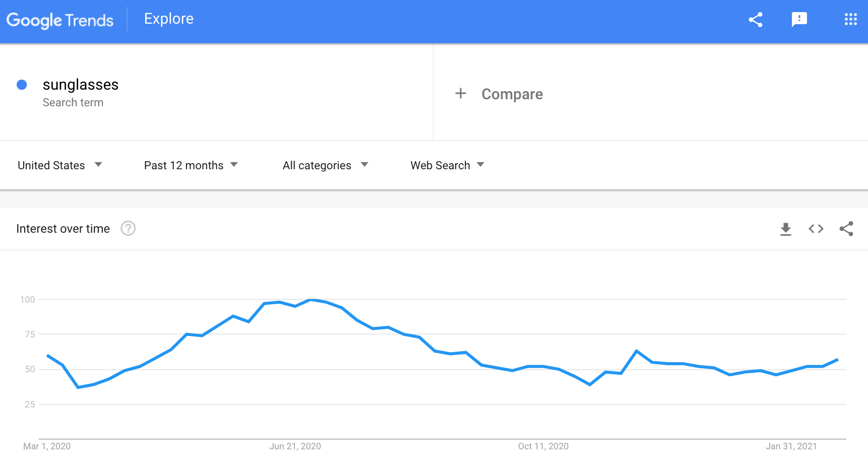Click the Google Trends logo
The height and width of the screenshot is (475, 868).
[60, 20]
